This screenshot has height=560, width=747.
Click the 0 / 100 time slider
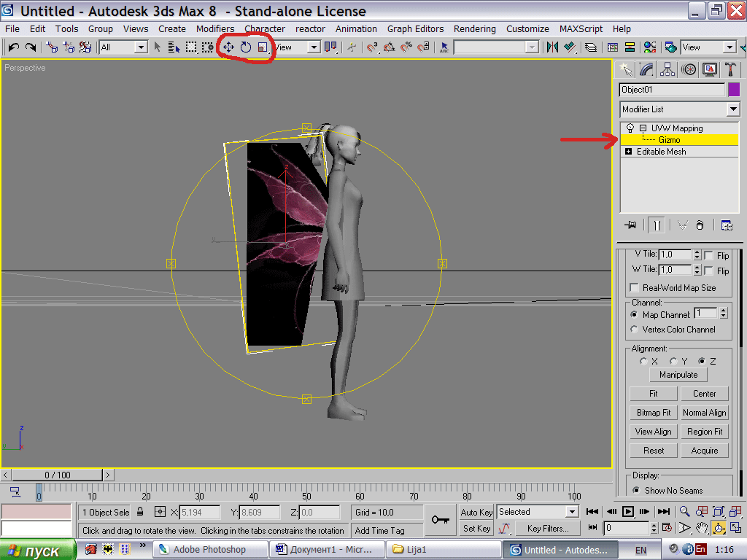pos(57,475)
